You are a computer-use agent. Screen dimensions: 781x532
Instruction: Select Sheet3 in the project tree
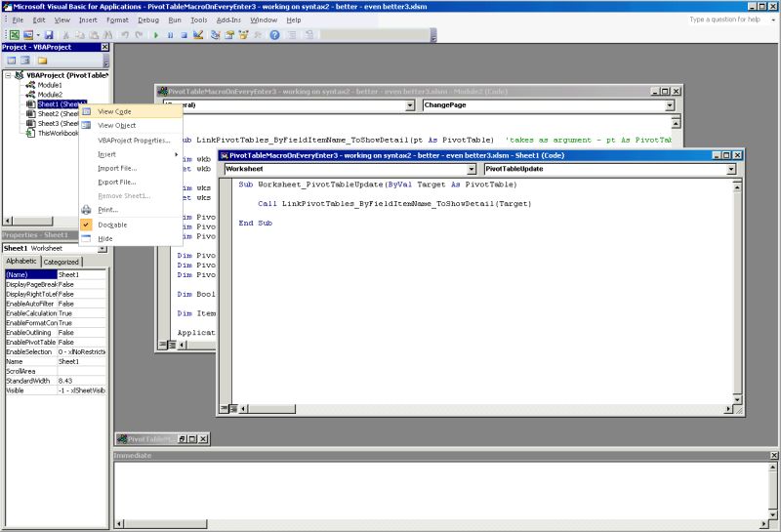click(x=58, y=123)
